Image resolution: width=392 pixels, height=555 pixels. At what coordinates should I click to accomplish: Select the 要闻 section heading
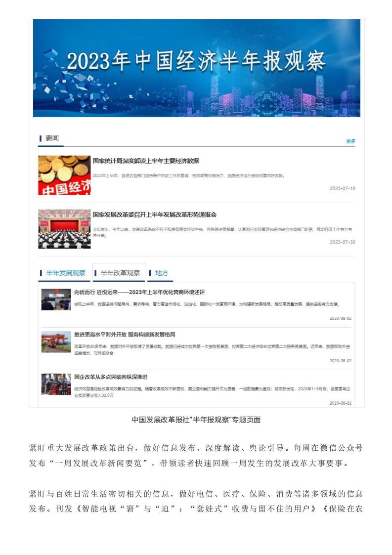coord(52,138)
